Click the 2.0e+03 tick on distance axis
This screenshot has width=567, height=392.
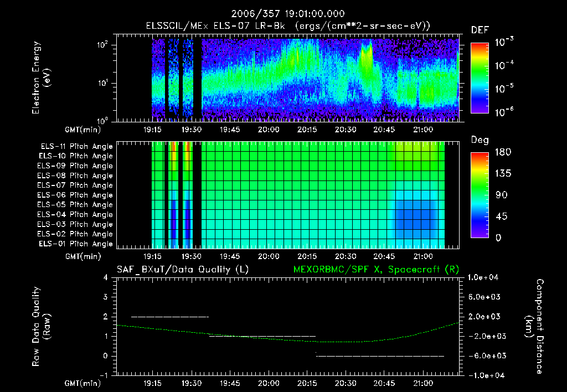(484, 316)
